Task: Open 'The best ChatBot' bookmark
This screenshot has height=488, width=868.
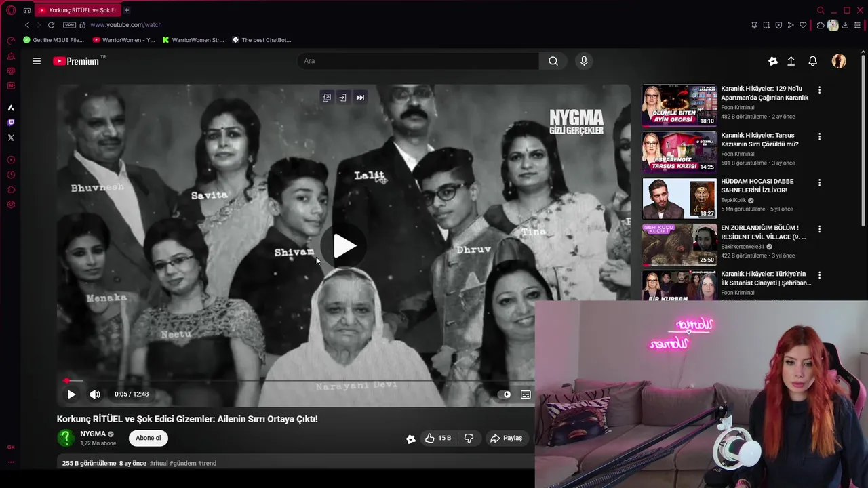Action: click(262, 40)
